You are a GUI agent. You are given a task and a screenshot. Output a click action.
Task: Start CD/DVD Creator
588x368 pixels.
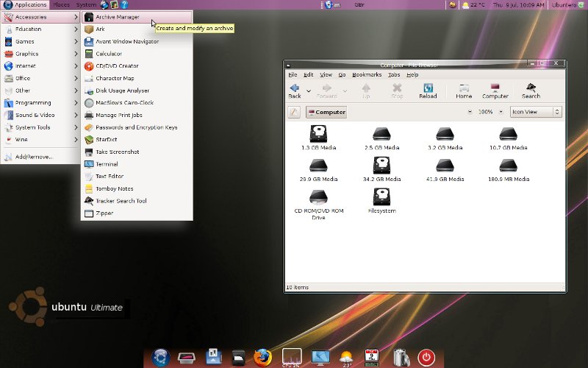coord(137,66)
